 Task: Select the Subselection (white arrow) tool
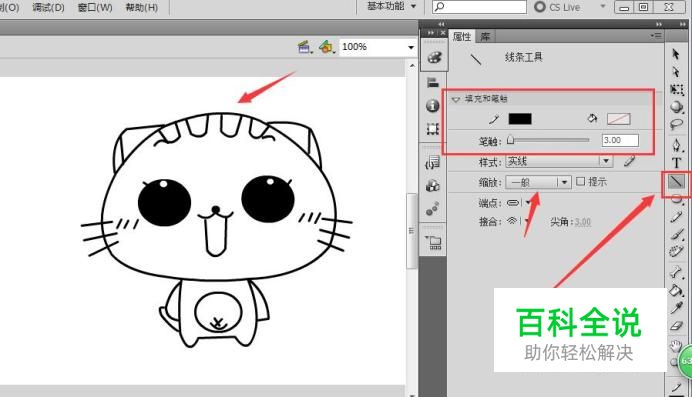[x=676, y=71]
